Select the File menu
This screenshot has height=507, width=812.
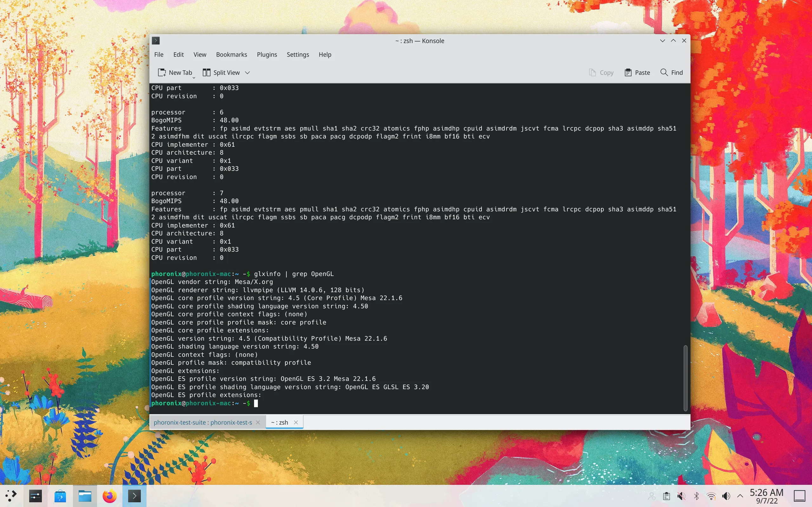coord(158,54)
